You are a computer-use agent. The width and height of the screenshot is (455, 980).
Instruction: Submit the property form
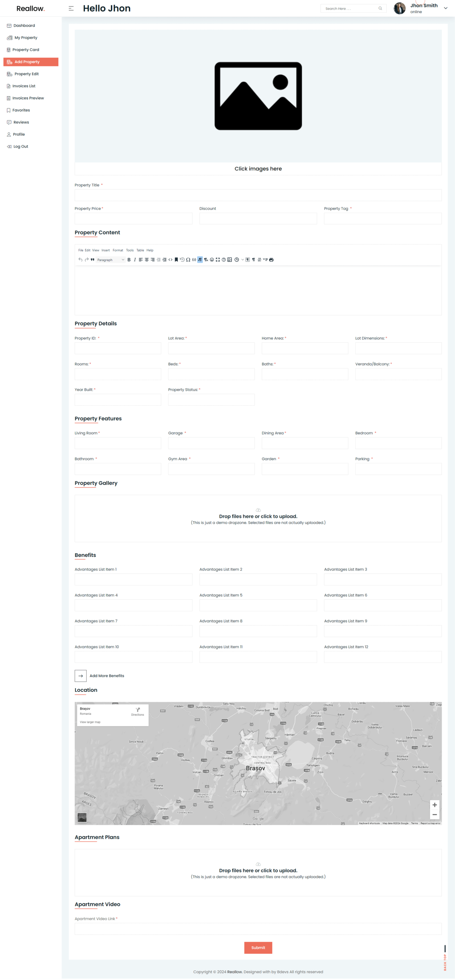tap(258, 948)
